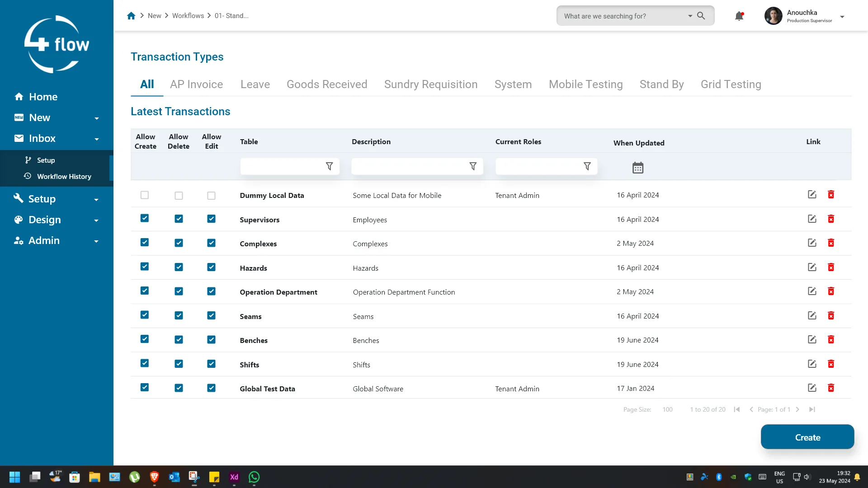Image resolution: width=868 pixels, height=488 pixels.
Task: Open the user account dropdown arrow
Action: pos(842,17)
